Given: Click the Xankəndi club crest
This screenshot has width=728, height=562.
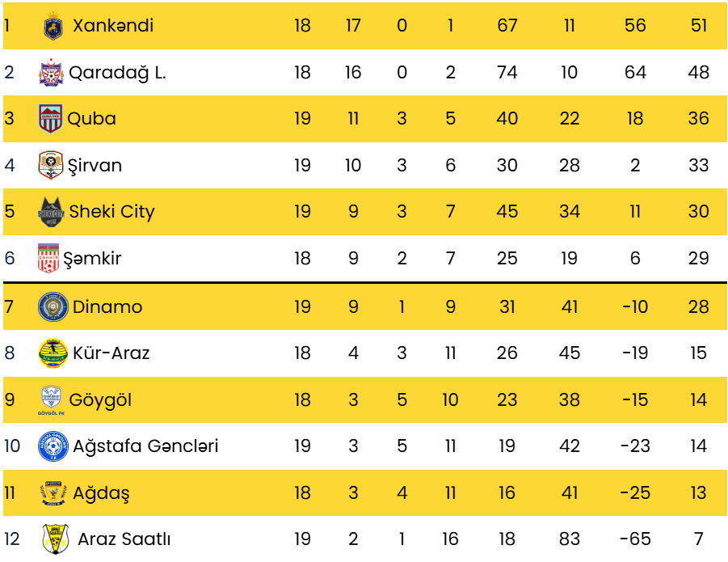Looking at the screenshot, I should [x=53, y=27].
